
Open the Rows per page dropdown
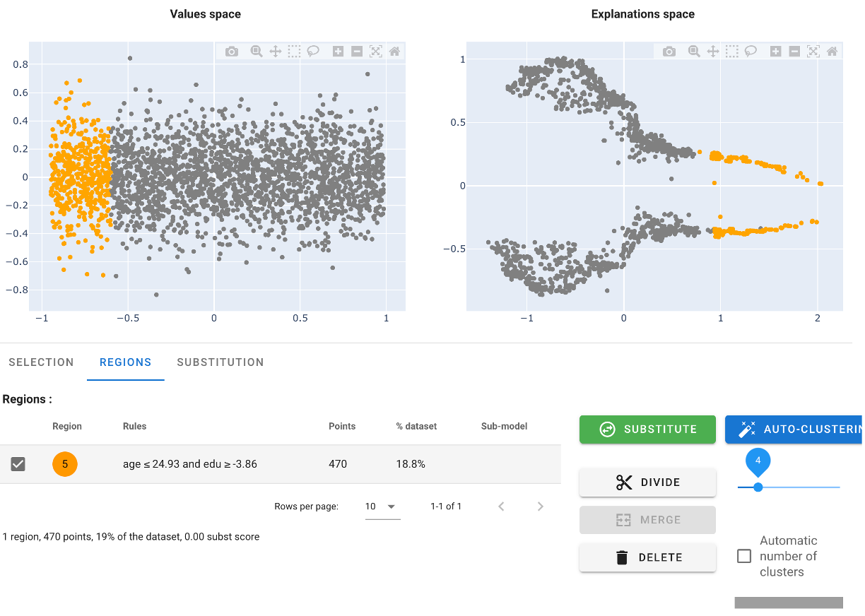382,507
